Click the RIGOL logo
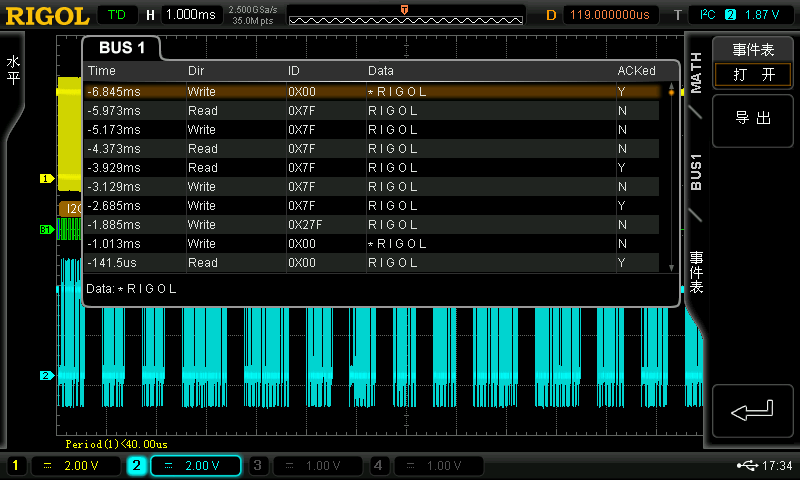800x480 pixels. click(x=47, y=16)
